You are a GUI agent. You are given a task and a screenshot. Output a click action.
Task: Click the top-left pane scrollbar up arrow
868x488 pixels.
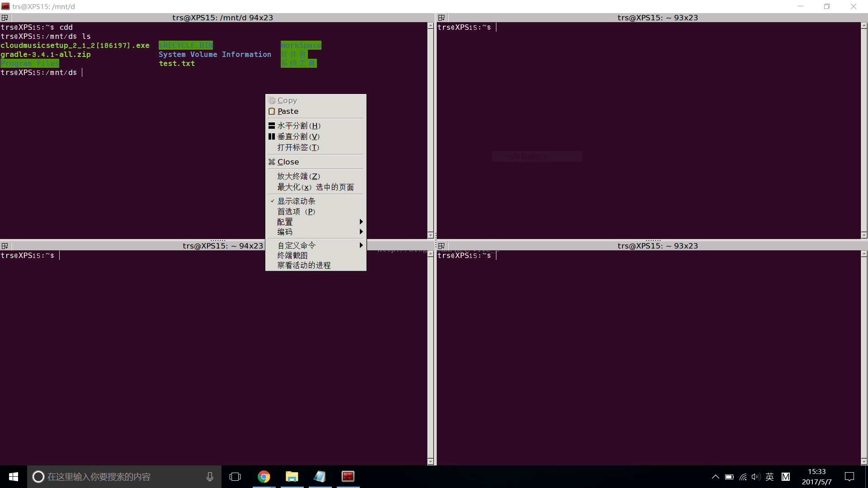430,26
